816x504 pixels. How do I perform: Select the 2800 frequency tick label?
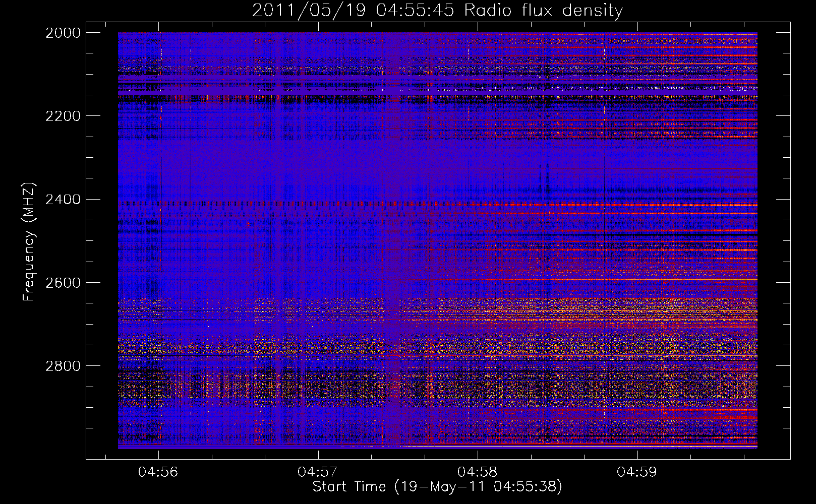(63, 366)
